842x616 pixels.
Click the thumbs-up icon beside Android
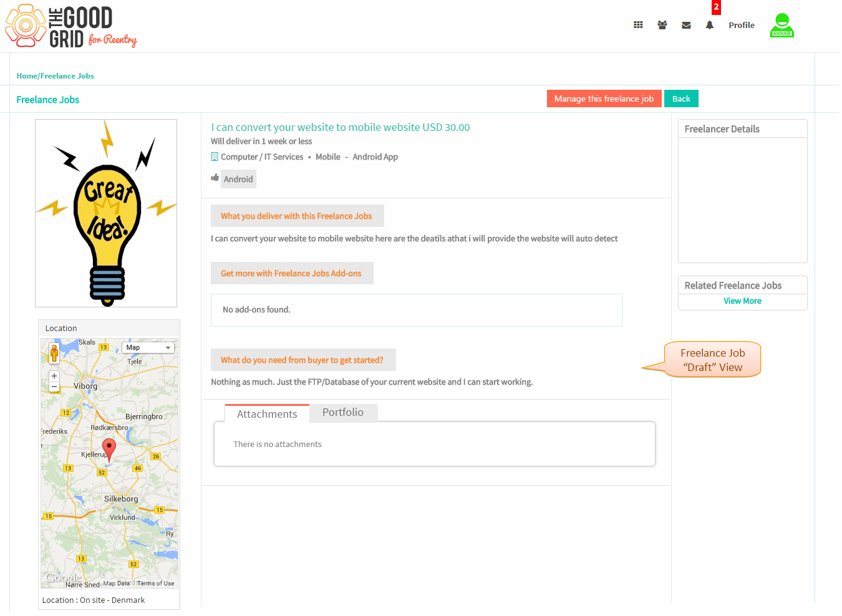pos(215,178)
